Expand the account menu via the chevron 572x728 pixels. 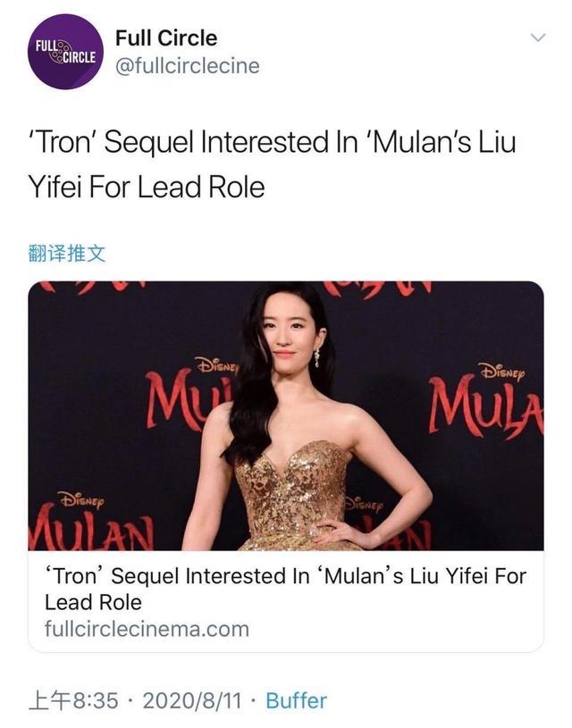tap(536, 38)
